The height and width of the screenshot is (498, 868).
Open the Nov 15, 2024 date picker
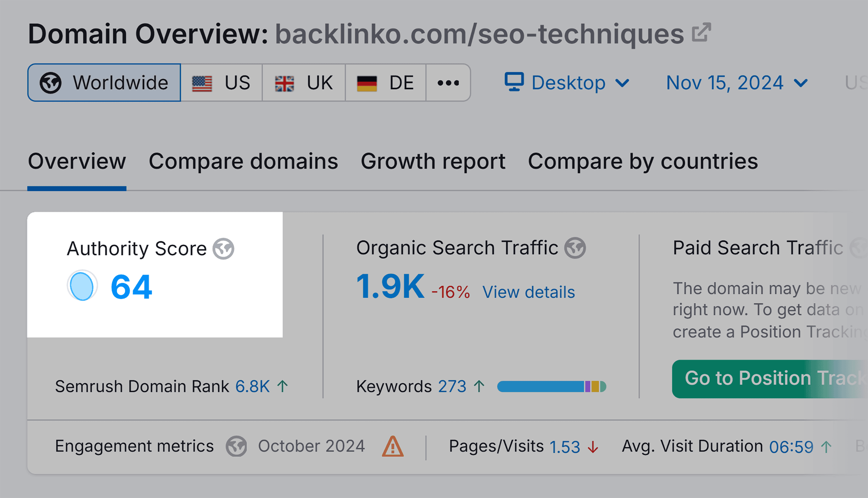pyautogui.click(x=737, y=83)
